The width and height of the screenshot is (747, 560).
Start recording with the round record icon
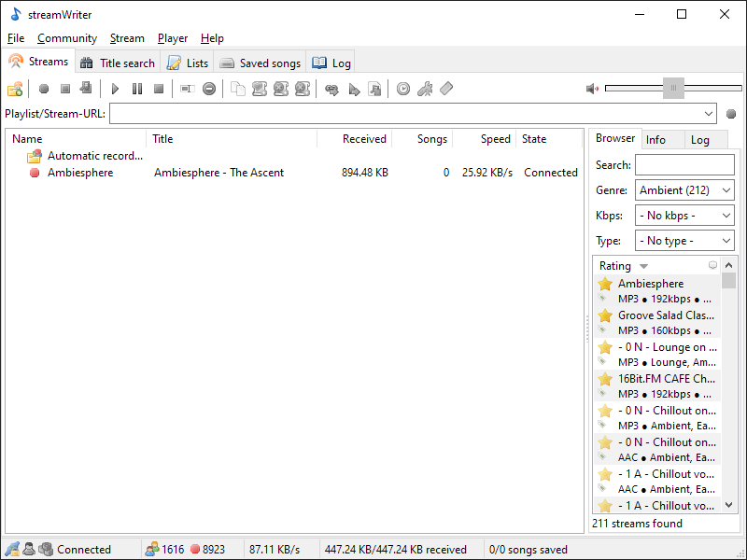pyautogui.click(x=43, y=89)
